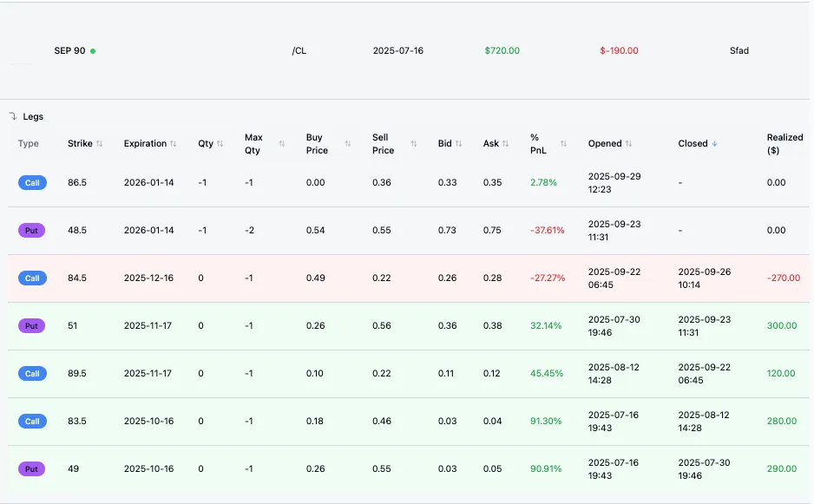Sort by Max Qty arrows icon
814x504 pixels.
(x=282, y=144)
